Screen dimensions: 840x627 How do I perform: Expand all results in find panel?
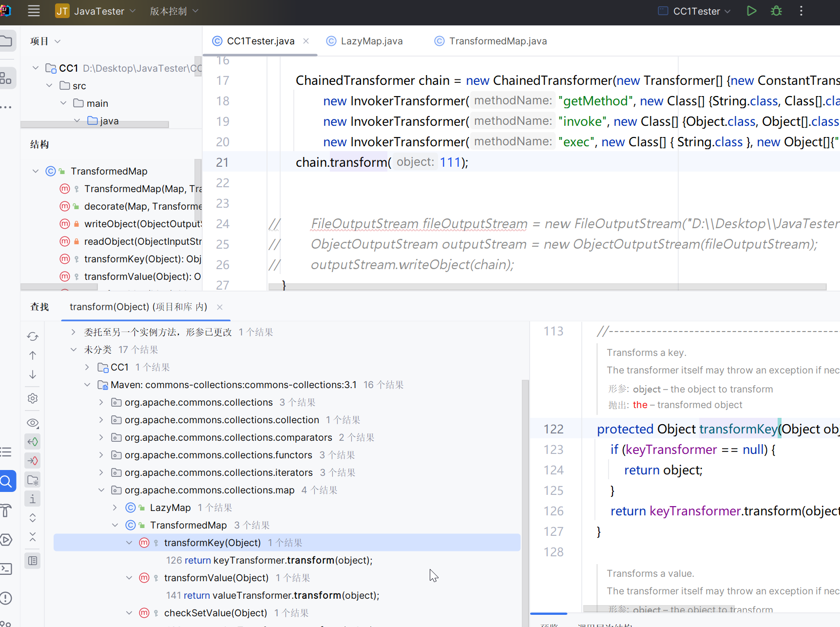point(33,518)
